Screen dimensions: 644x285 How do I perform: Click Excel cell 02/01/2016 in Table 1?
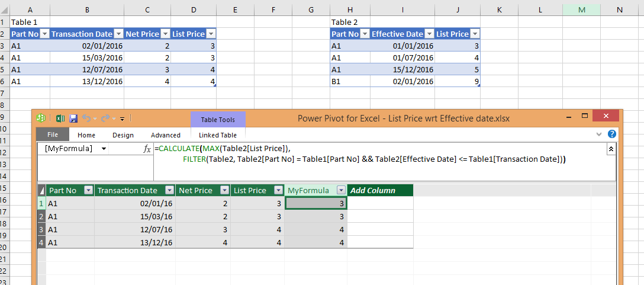(87, 46)
